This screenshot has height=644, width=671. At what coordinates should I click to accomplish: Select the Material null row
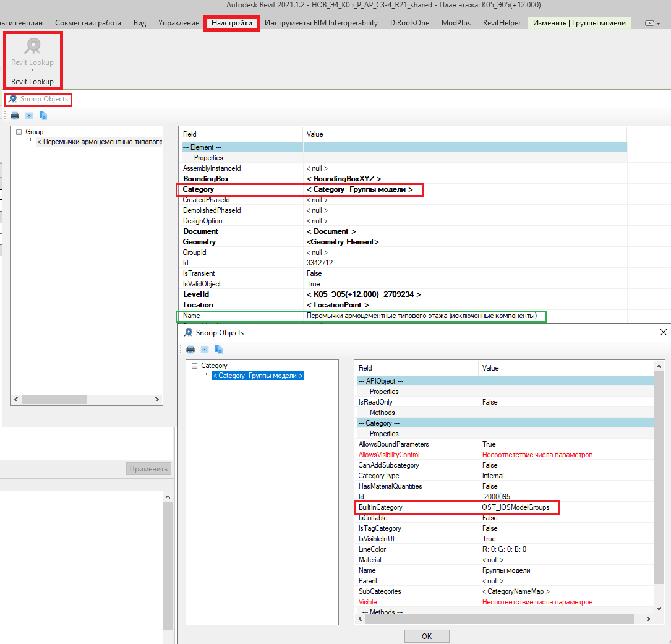tap(505, 560)
